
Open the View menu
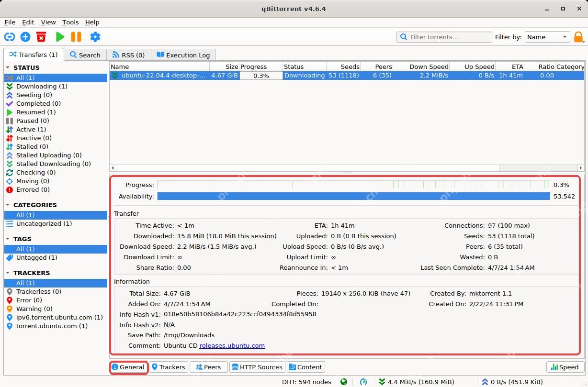click(x=48, y=22)
